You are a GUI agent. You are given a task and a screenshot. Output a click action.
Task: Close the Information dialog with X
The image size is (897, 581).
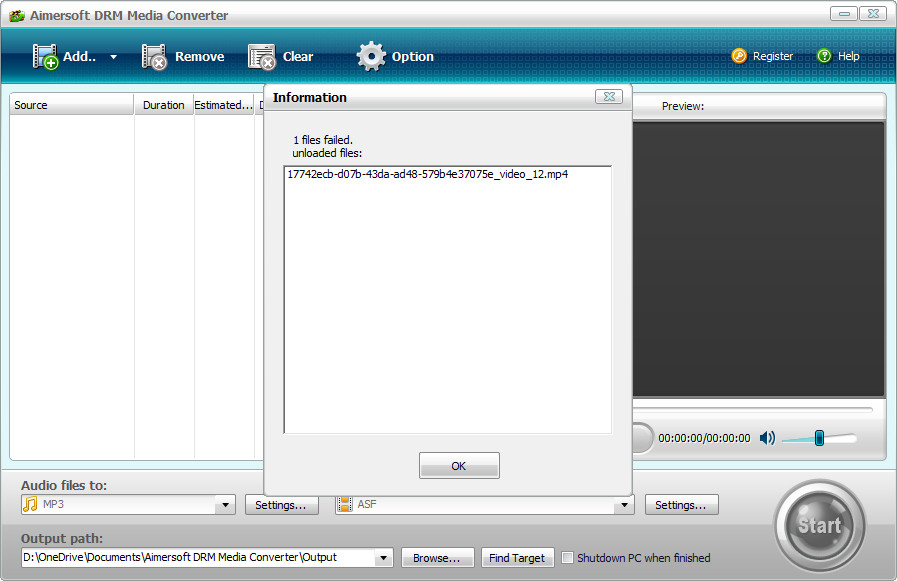tap(609, 97)
